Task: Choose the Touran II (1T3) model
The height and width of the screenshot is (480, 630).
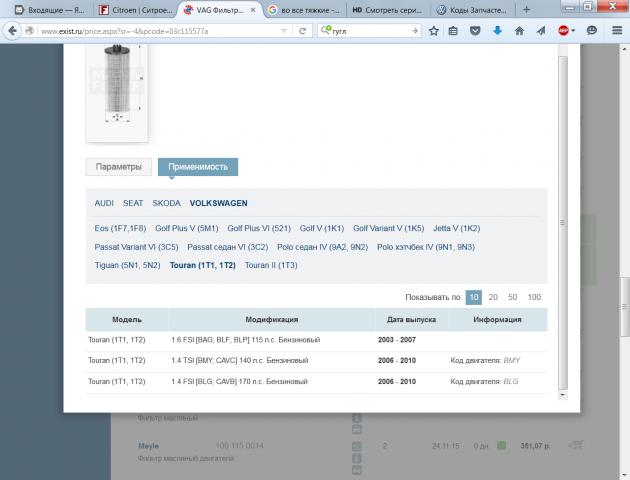Action: pyautogui.click(x=271, y=265)
